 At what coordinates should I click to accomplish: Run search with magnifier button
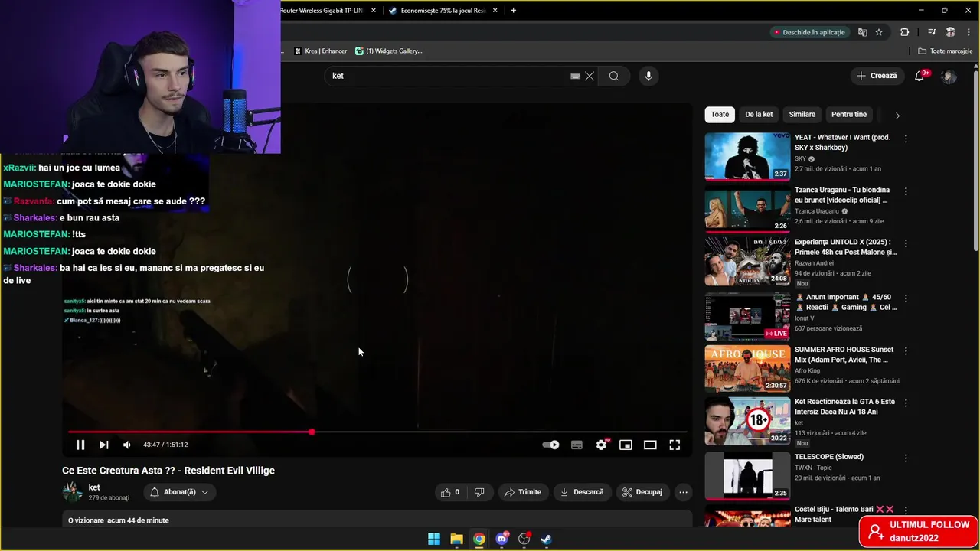[x=614, y=76]
